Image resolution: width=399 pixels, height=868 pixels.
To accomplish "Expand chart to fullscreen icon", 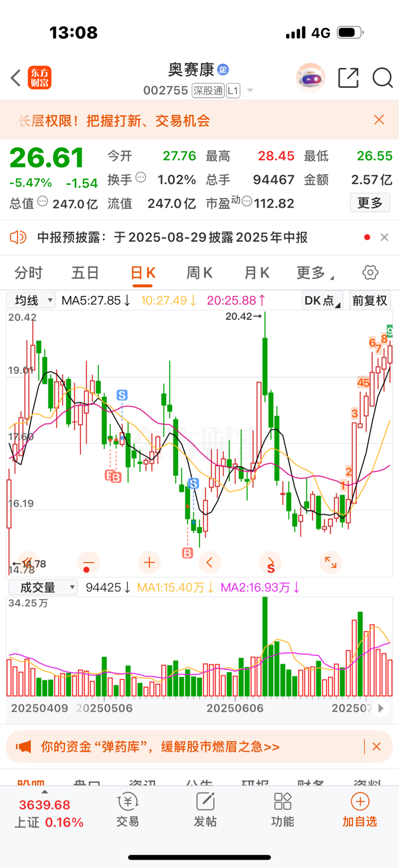I will [x=330, y=562].
